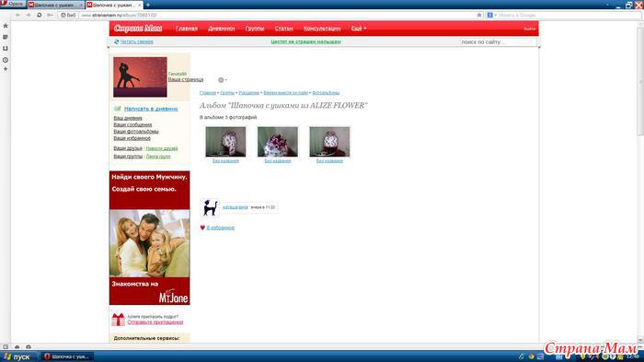This screenshot has height=362, width=644.
Task: Open a new tab with plus button
Action: 147,5
